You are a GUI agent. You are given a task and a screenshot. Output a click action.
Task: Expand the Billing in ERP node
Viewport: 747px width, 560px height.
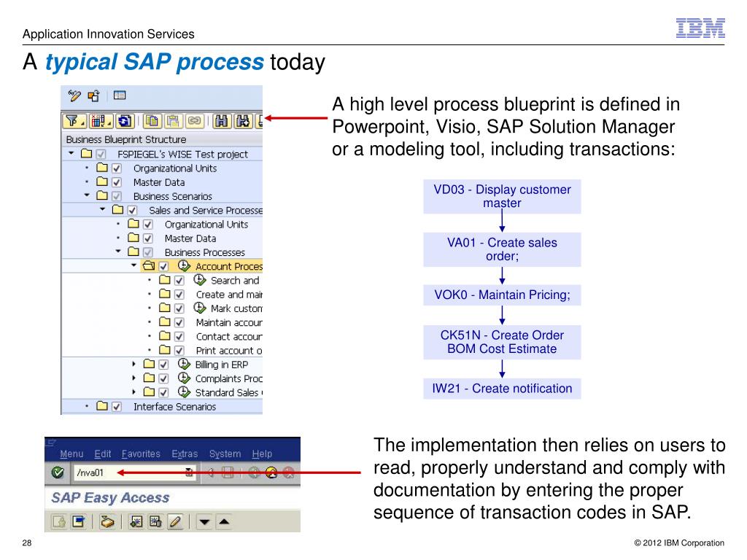coord(134,364)
